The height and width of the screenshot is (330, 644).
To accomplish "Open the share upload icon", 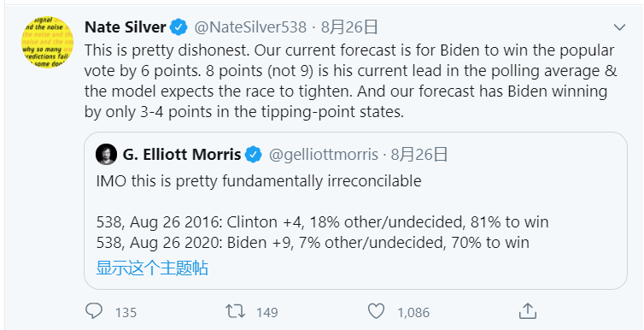I will click(x=527, y=311).
